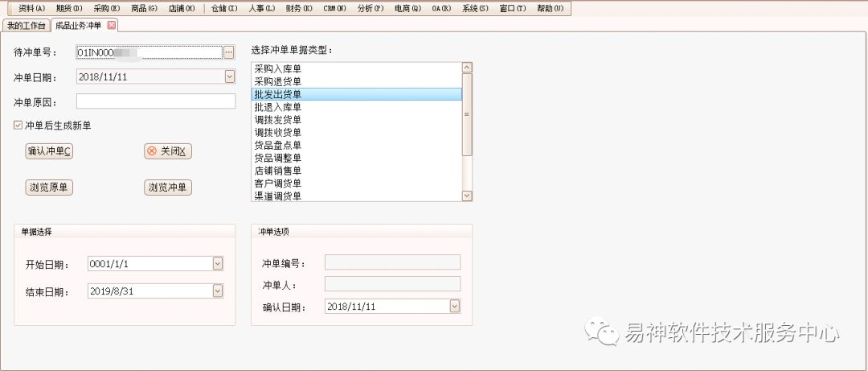Click the 关闭 button with red icon
The image size is (868, 371).
[168, 151]
